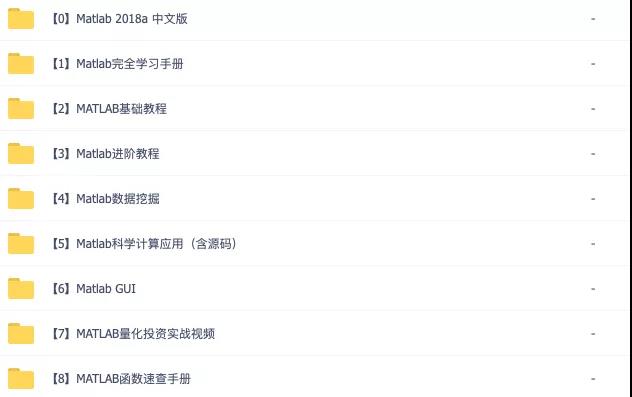
Task: Open the 【6】Matlab GUI name
Action: 94,289
